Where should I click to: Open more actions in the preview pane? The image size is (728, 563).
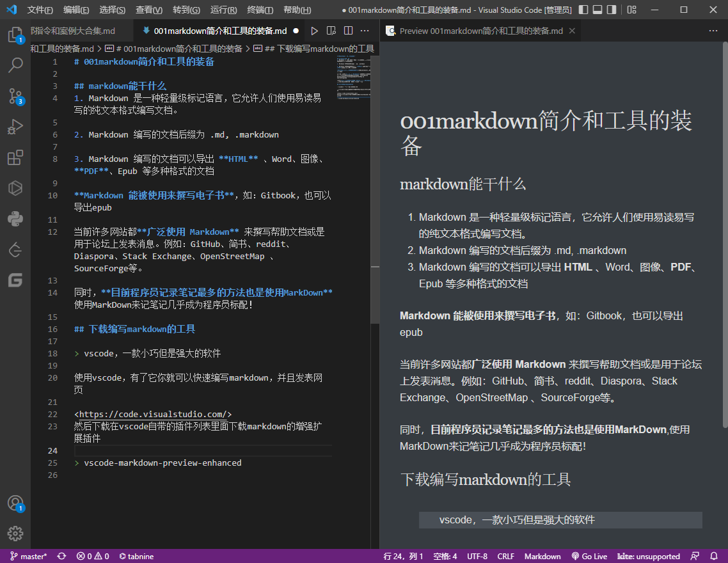(713, 31)
